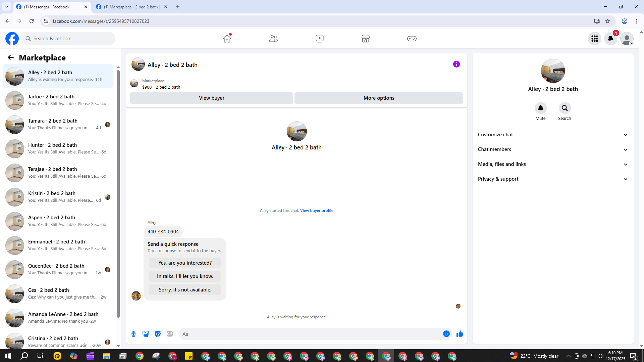Send 'Yes, are you interested?' quick response
Image resolution: width=644 pixels, height=362 pixels.
185,263
